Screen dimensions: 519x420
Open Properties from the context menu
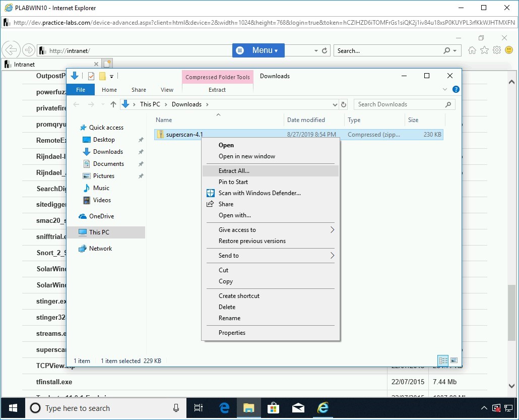coord(232,333)
